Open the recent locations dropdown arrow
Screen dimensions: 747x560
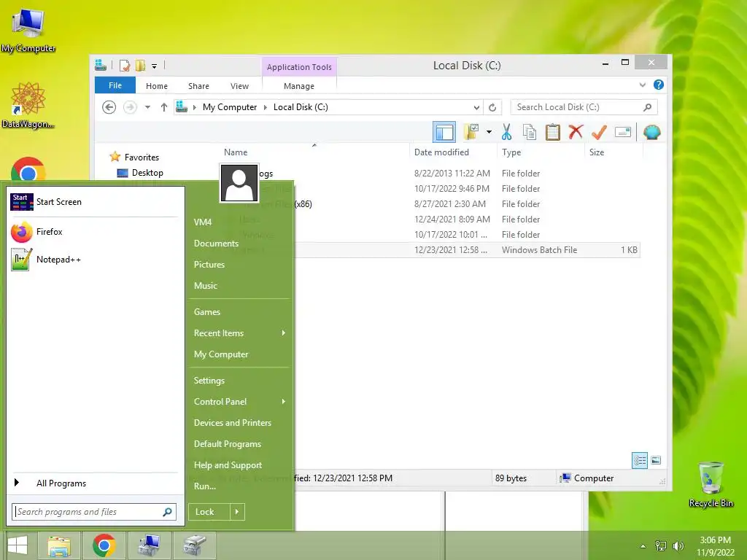(x=147, y=107)
